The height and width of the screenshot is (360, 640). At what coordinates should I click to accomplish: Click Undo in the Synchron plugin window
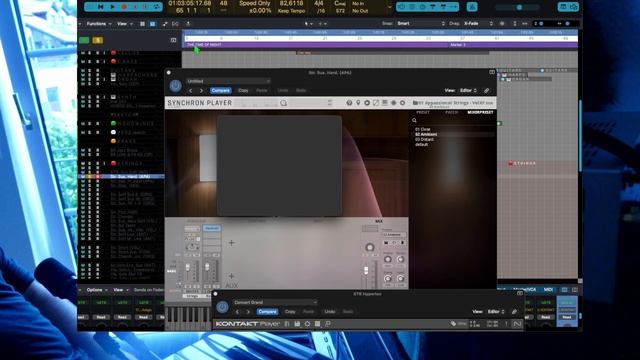tap(283, 91)
